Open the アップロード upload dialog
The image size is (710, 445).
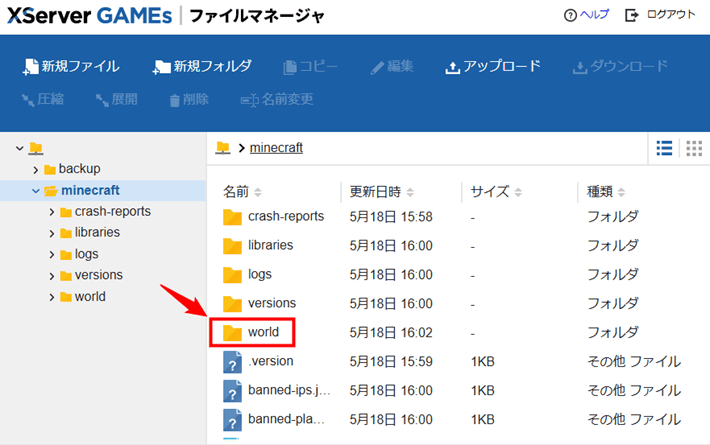[x=493, y=67]
